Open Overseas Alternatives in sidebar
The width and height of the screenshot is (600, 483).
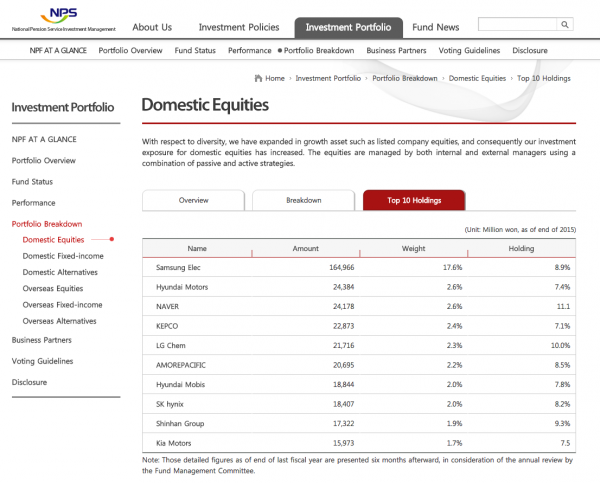pos(59,321)
